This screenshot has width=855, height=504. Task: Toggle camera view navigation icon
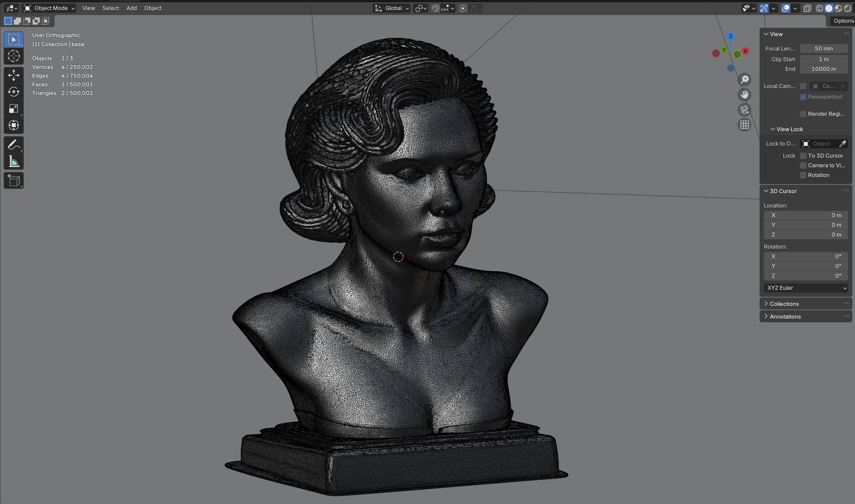click(744, 110)
